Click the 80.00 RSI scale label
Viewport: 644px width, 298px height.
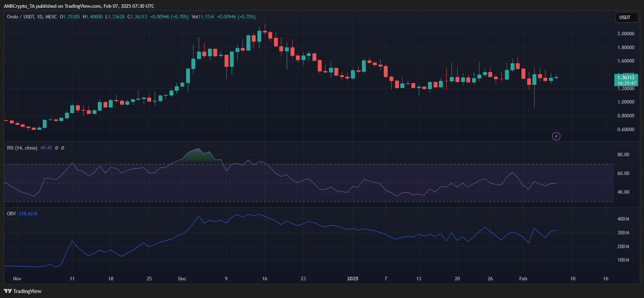point(623,154)
